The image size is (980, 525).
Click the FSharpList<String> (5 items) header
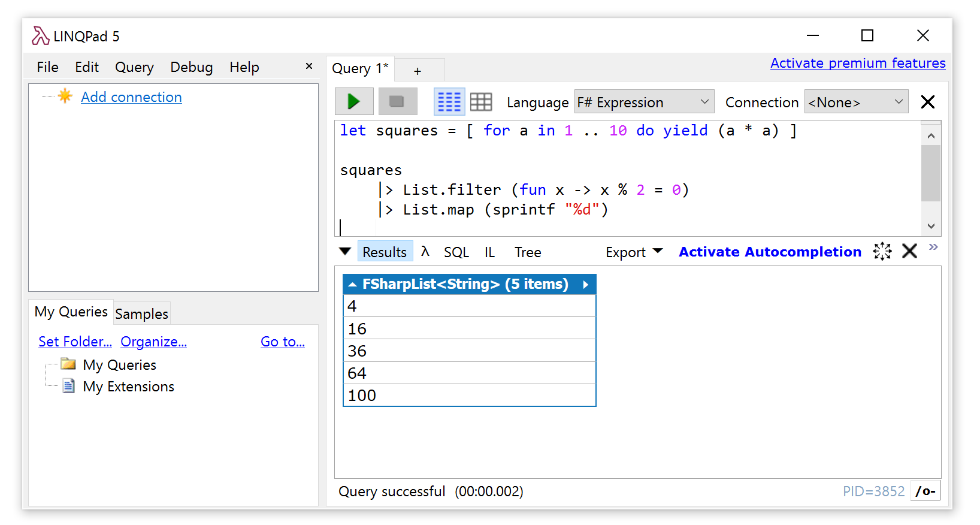(x=469, y=284)
